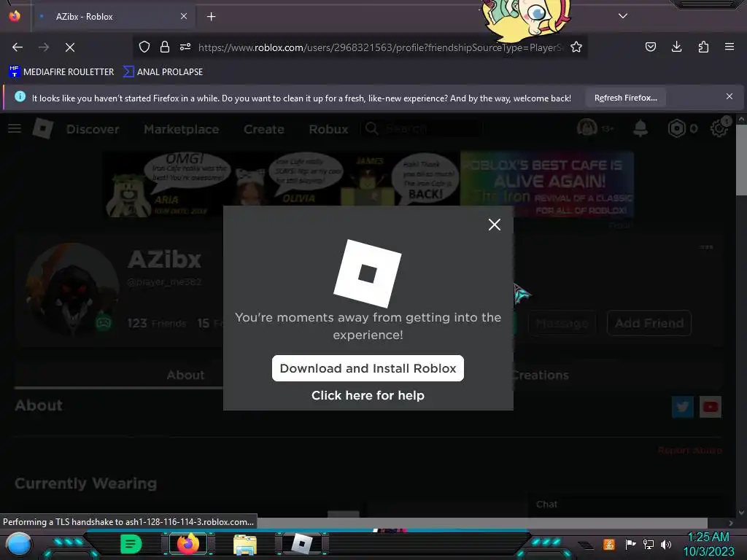
Task: Open the Twitter social link icon
Action: point(683,407)
